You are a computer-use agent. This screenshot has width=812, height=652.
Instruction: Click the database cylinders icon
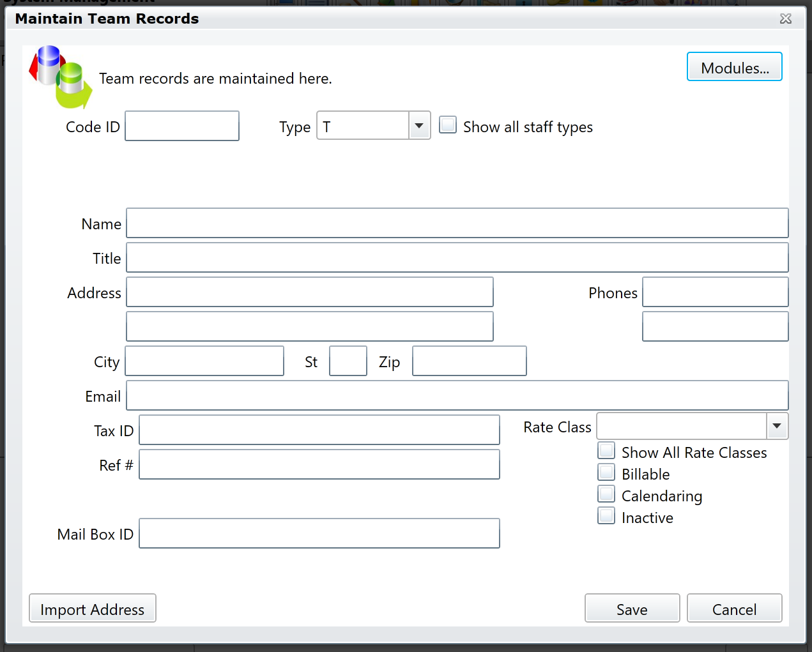coord(61,77)
